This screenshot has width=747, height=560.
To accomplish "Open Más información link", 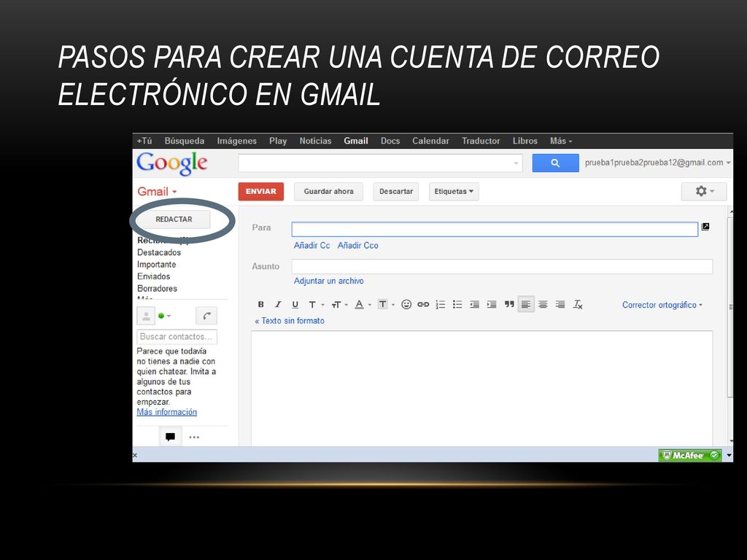I will [x=167, y=413].
